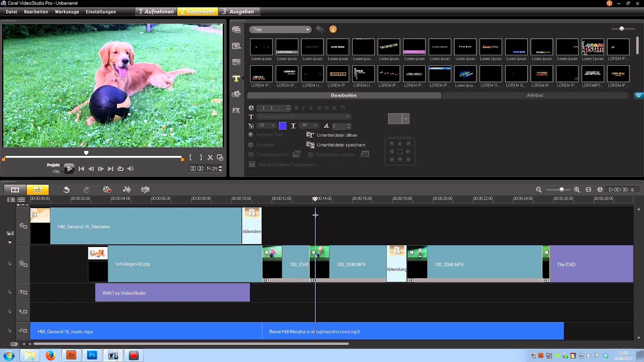Open the Bearbeiten menu
This screenshot has width=644, height=362.
point(36,12)
